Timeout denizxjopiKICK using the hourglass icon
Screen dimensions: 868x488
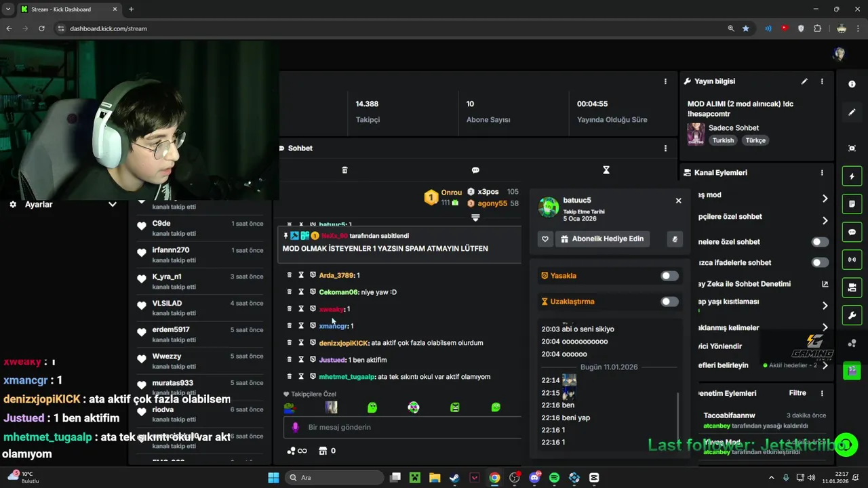[x=301, y=343]
